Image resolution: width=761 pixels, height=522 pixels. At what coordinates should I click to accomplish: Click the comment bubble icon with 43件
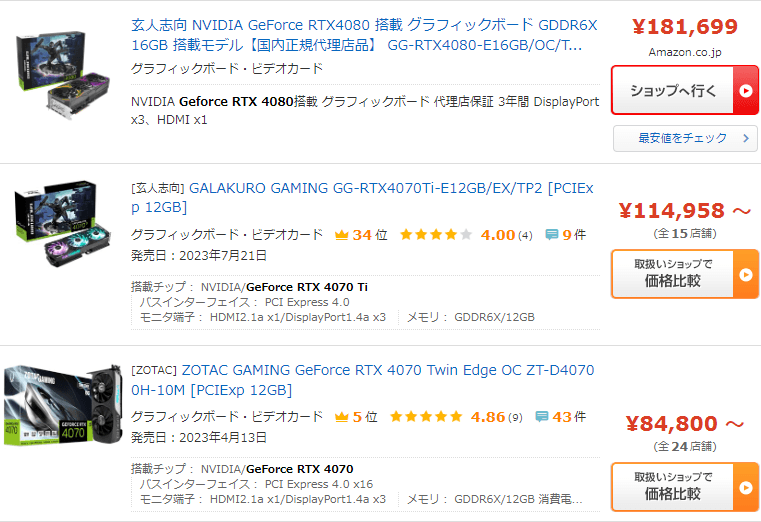(x=542, y=417)
